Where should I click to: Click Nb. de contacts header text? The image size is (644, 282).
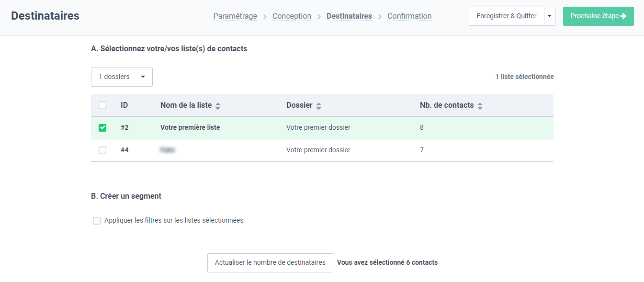coord(447,105)
